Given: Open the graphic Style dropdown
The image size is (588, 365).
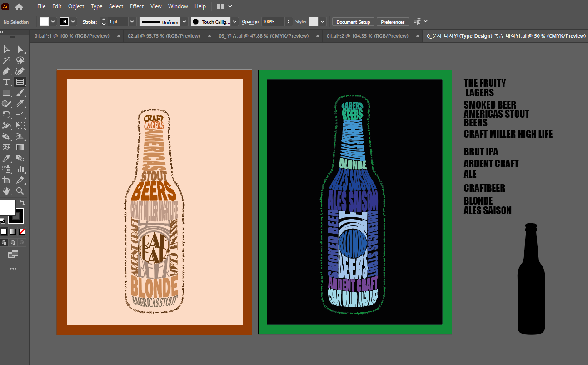Looking at the screenshot, I should tap(323, 22).
